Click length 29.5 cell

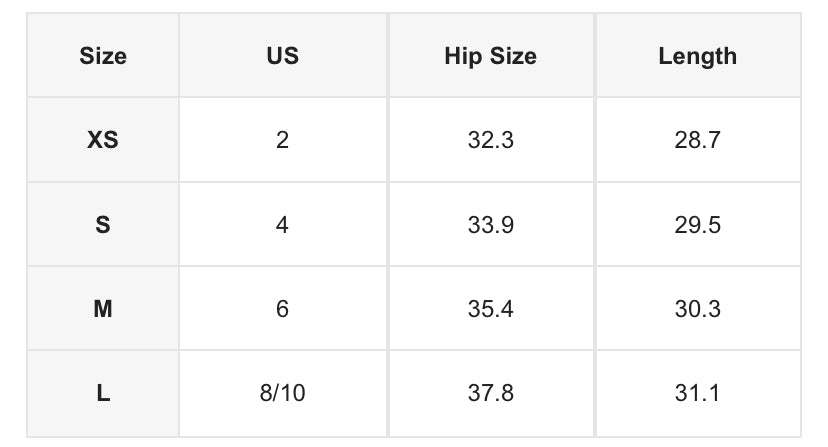(697, 225)
